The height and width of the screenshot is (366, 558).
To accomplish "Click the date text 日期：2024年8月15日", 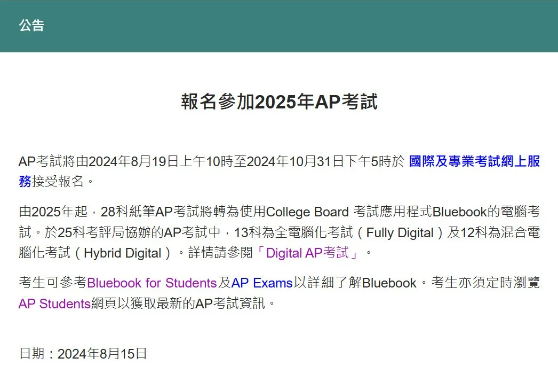I will click(x=83, y=354).
